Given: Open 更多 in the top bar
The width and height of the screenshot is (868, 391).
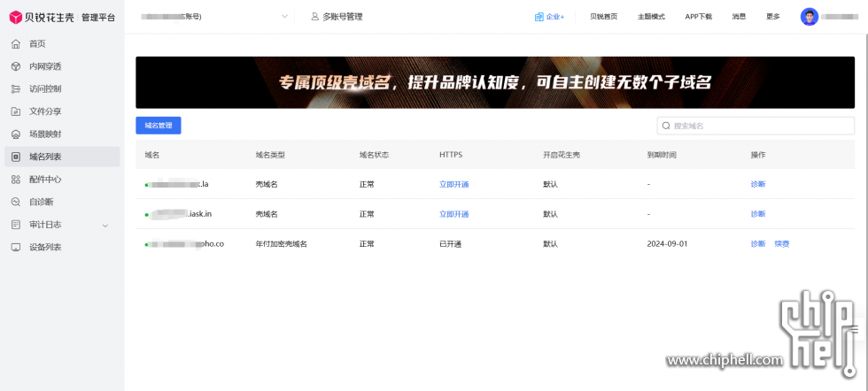Looking at the screenshot, I should point(772,17).
